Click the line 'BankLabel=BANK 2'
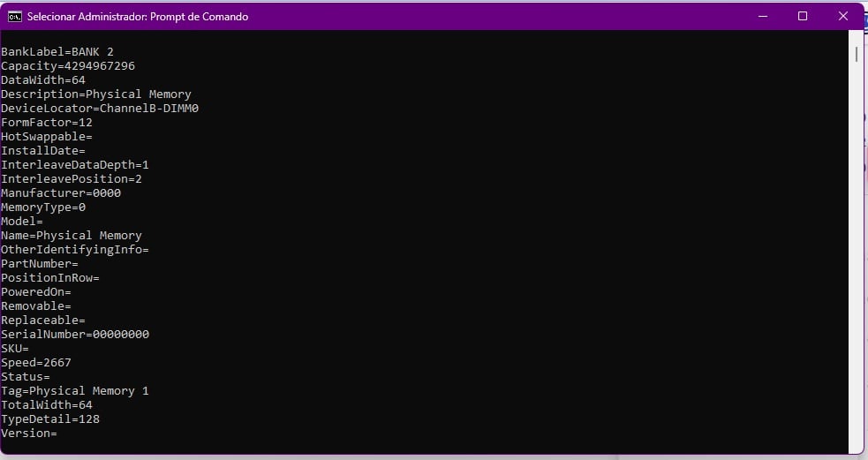The image size is (868, 460). (x=57, y=52)
